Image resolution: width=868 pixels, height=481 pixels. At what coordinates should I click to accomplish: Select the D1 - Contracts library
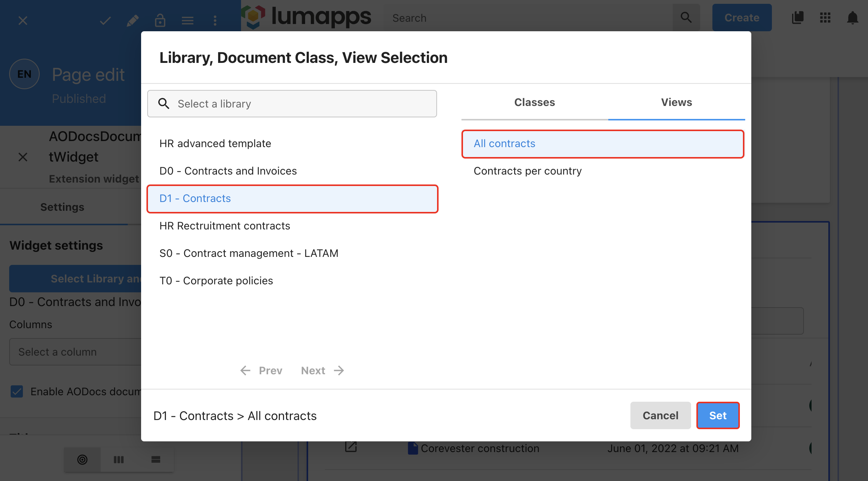point(292,199)
